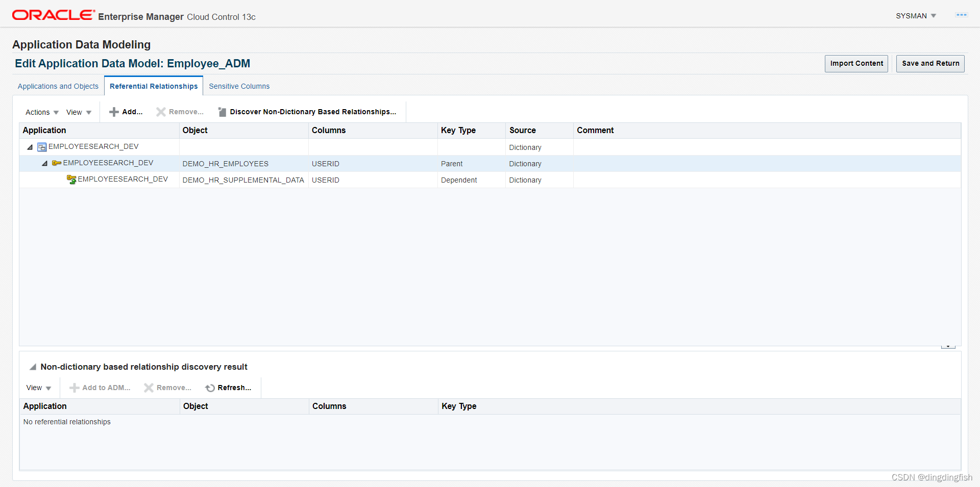The image size is (980, 487).
Task: Click Remove... in the relationships toolbar
Action: (180, 112)
